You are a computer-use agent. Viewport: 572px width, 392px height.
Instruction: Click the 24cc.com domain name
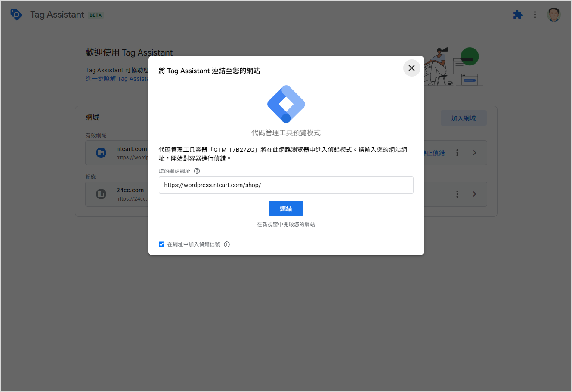coord(130,190)
